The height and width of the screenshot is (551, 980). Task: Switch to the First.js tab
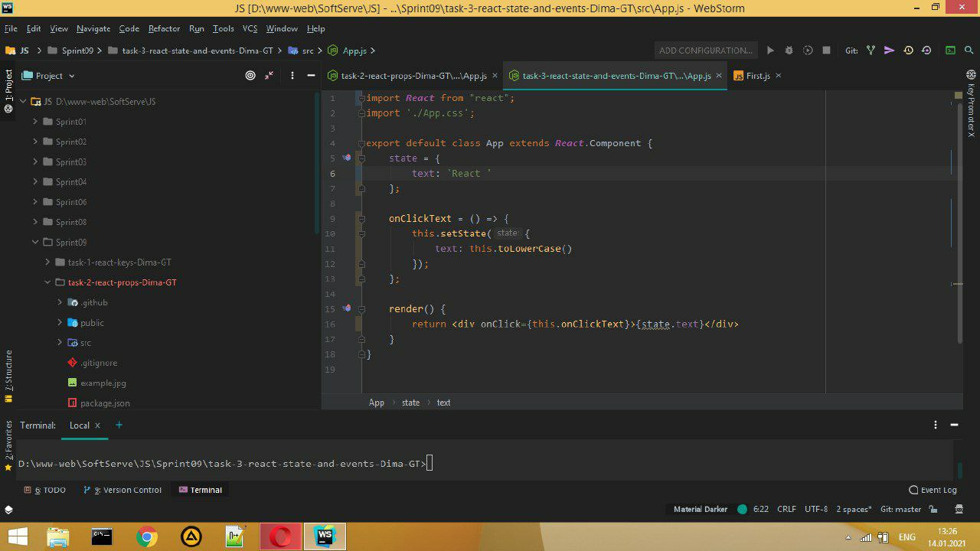tap(757, 76)
